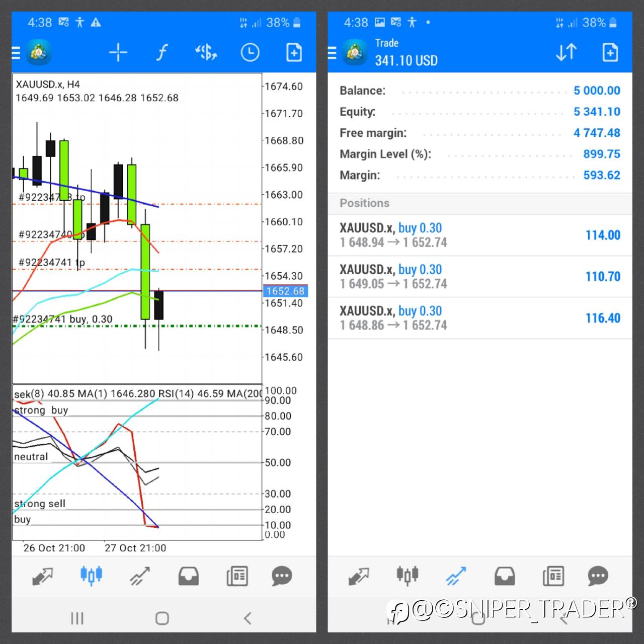The width and height of the screenshot is (644, 644).
Task: Open the indicators function icon
Action: tap(162, 52)
